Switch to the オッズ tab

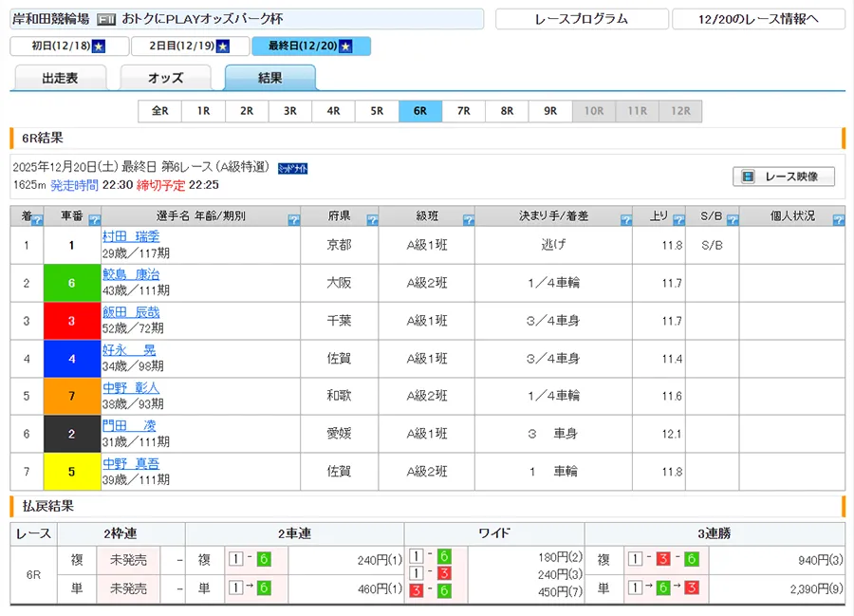[165, 79]
